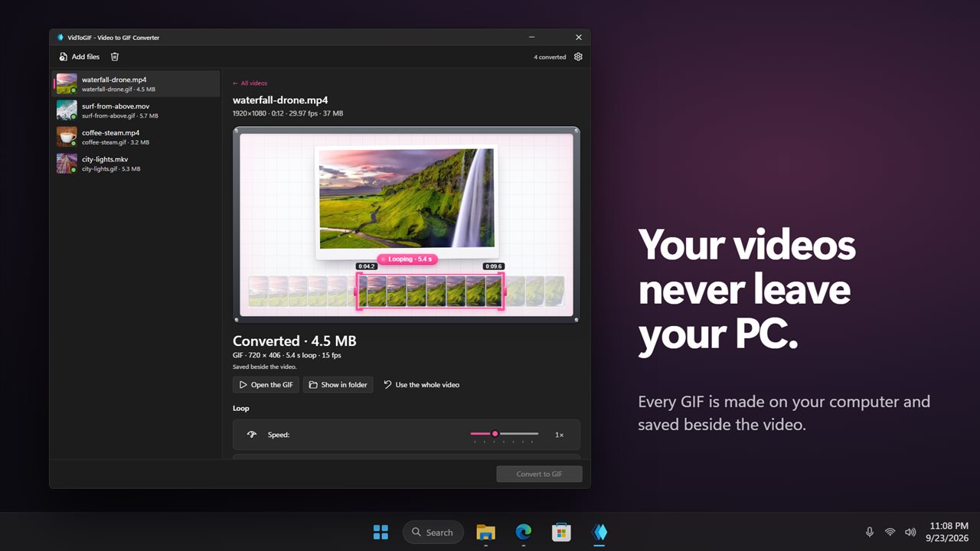This screenshot has height=551, width=980.
Task: Click Use the whole video
Action: (421, 385)
